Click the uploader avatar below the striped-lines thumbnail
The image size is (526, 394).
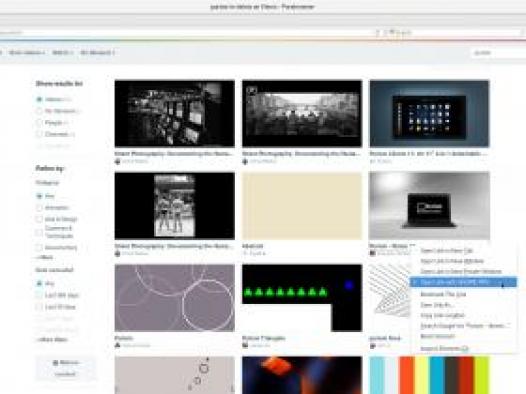[x=373, y=345]
